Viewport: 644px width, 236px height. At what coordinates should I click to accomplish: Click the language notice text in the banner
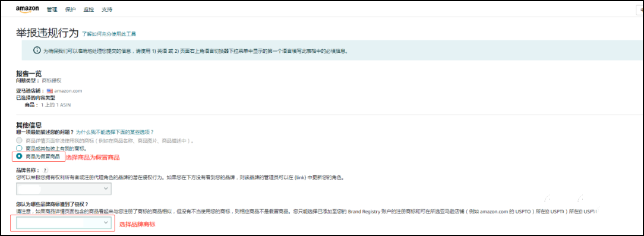coord(195,51)
